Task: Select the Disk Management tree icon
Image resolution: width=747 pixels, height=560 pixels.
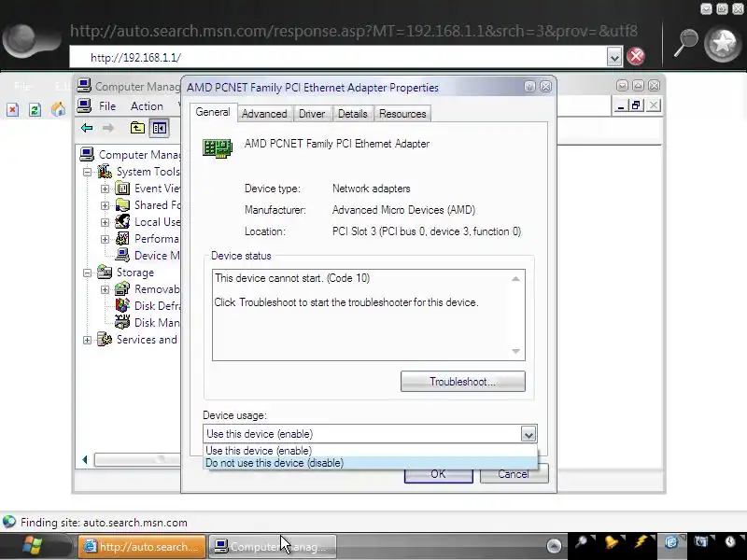Action: pyautogui.click(x=122, y=322)
